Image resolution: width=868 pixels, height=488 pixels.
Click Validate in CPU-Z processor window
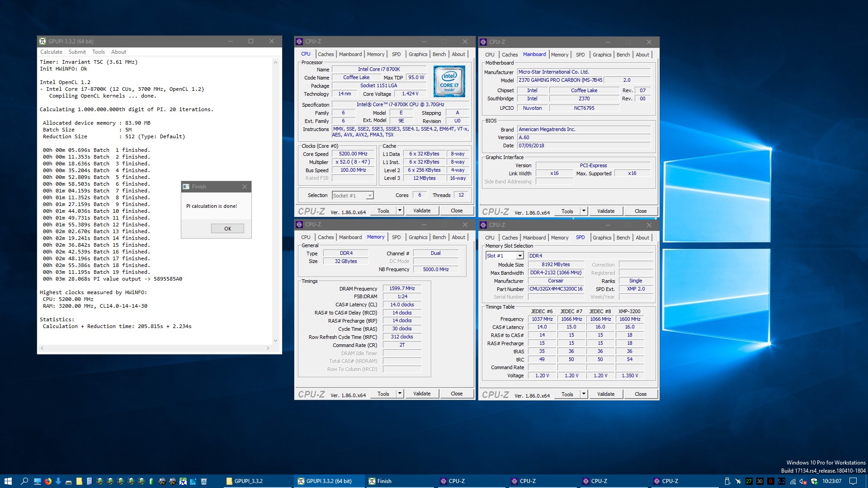422,211
